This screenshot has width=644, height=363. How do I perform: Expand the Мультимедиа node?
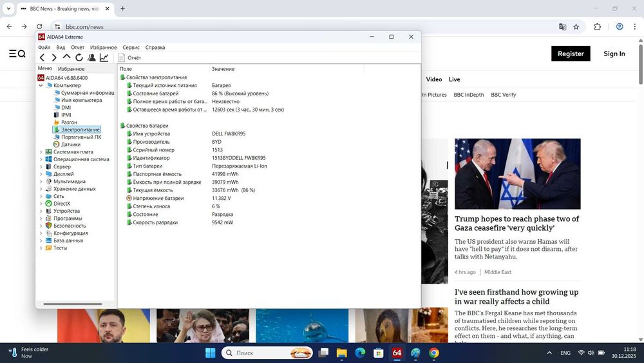41,182
